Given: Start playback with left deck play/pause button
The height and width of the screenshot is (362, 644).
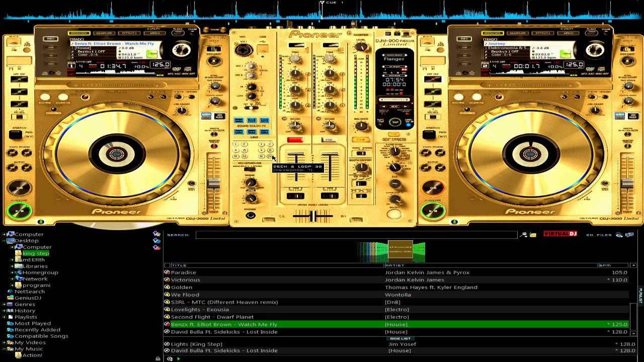Looking at the screenshot, I should (19, 212).
